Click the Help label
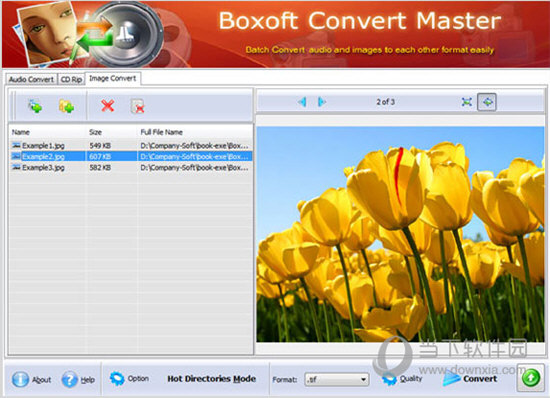550x398 pixels. pyautogui.click(x=88, y=379)
